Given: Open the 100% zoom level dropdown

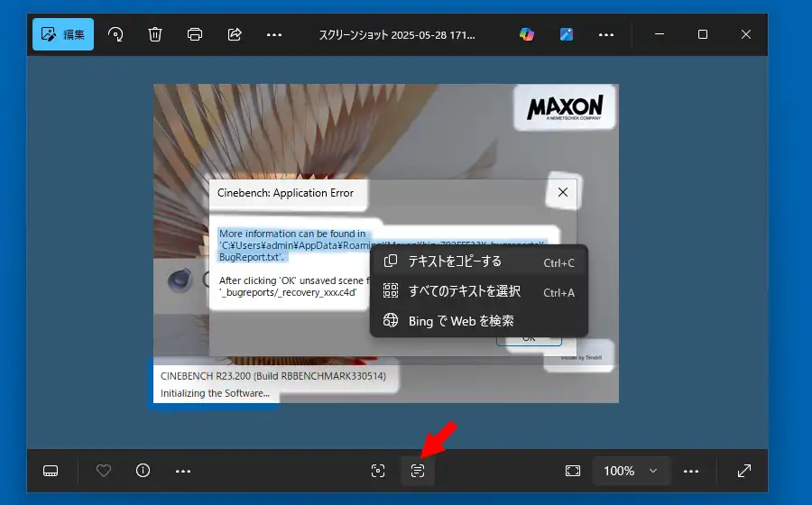Looking at the screenshot, I should 632,471.
